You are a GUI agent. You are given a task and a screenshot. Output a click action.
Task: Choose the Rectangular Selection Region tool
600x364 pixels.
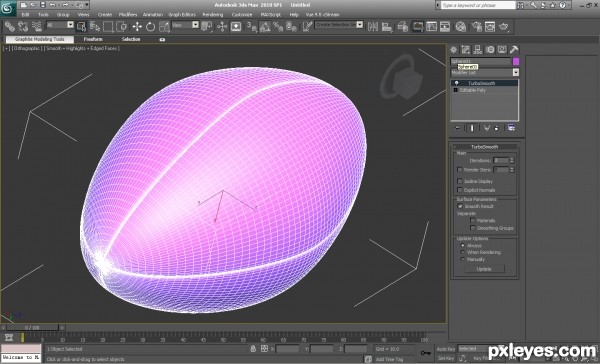tap(108, 26)
